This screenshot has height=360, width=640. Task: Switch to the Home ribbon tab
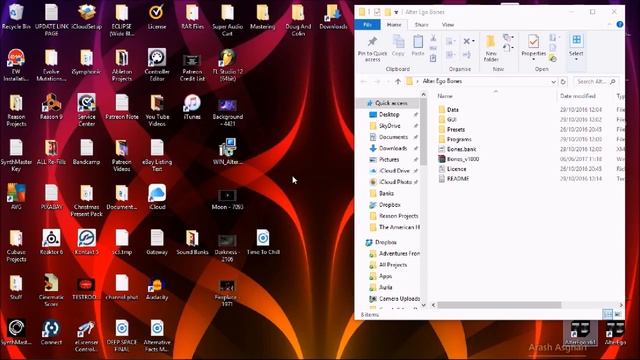click(x=394, y=24)
